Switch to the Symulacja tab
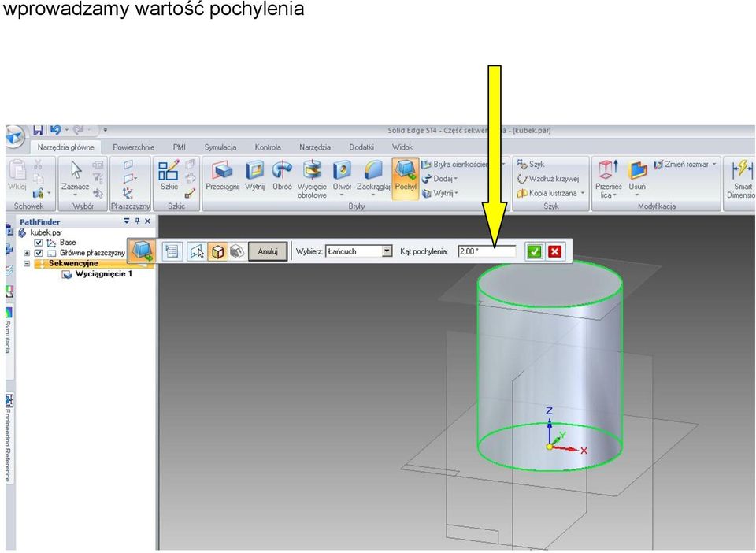 point(220,147)
